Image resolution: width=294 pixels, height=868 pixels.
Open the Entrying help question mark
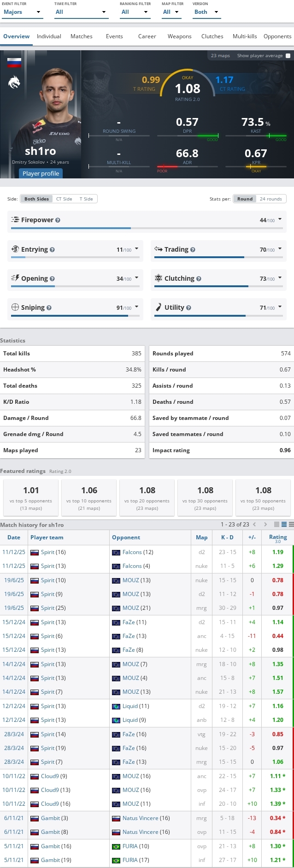(52, 250)
